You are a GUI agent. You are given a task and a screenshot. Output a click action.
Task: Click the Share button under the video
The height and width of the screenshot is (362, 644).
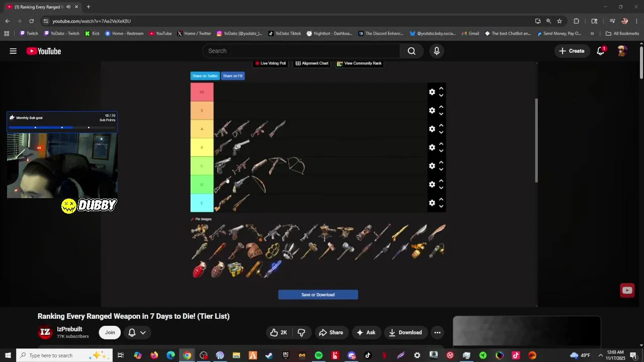pos(331,332)
